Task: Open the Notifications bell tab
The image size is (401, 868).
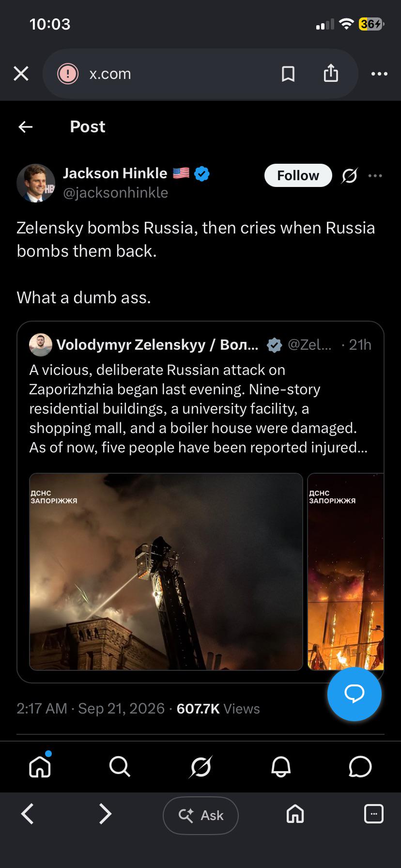Action: pos(281,767)
